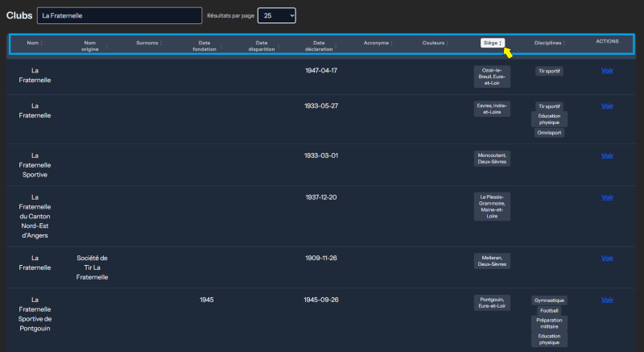Click the Préparation militaire discipline tag
Image resolution: width=644 pixels, height=352 pixels.
point(549,323)
